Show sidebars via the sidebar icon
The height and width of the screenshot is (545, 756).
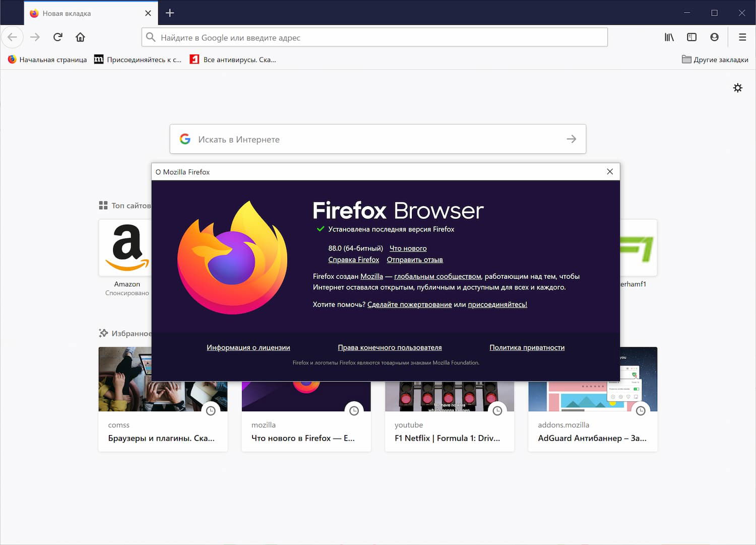point(691,37)
